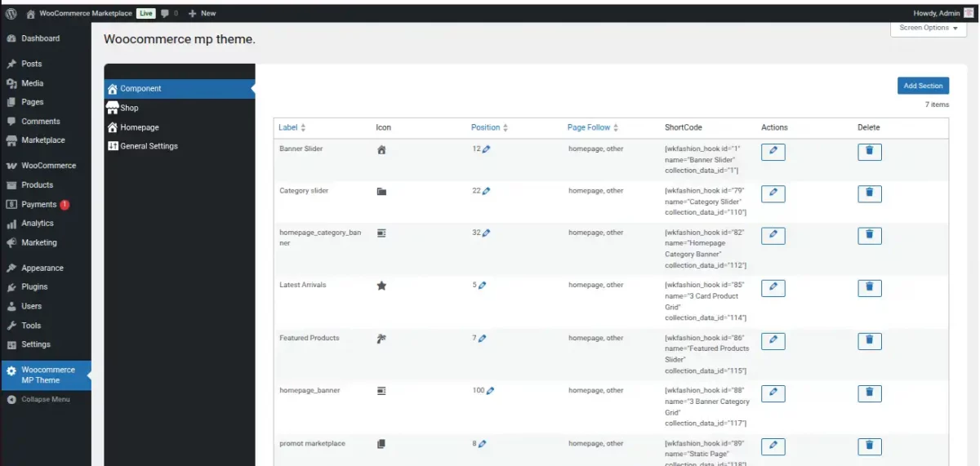Edit position pencil for Featured Products

pyautogui.click(x=483, y=339)
